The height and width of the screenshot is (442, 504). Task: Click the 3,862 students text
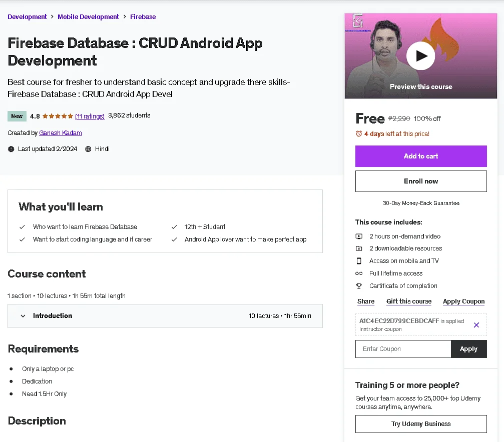129,115
